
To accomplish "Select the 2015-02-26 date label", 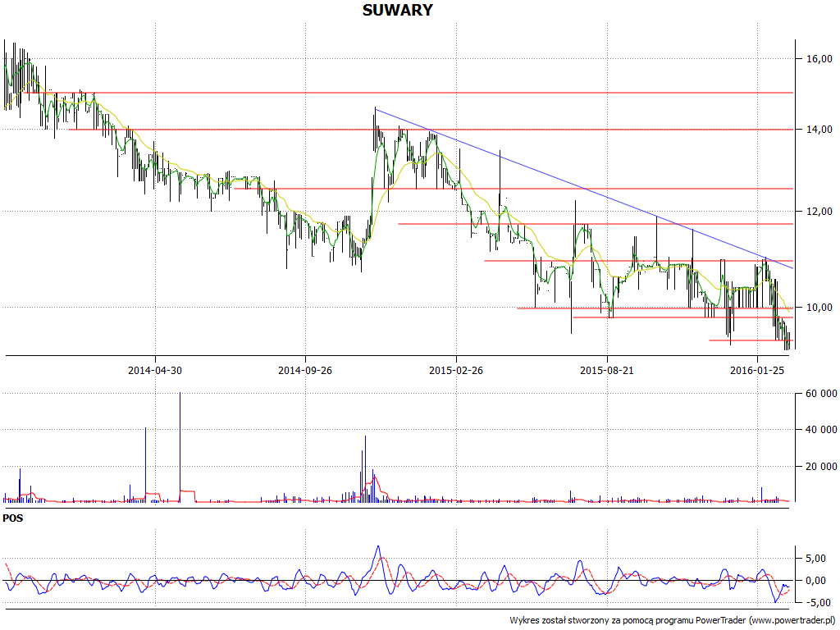I will pos(456,370).
